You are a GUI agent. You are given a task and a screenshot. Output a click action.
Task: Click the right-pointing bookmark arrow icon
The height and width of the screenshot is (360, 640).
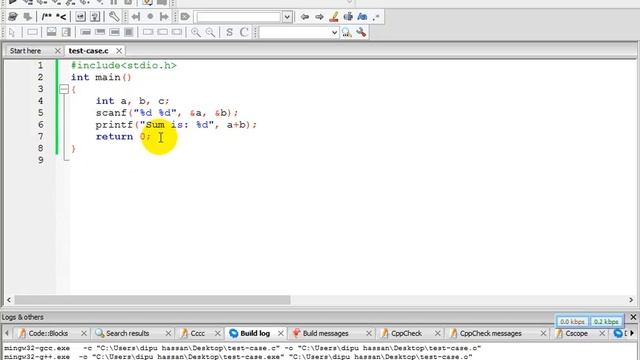pyautogui.click(x=164, y=17)
